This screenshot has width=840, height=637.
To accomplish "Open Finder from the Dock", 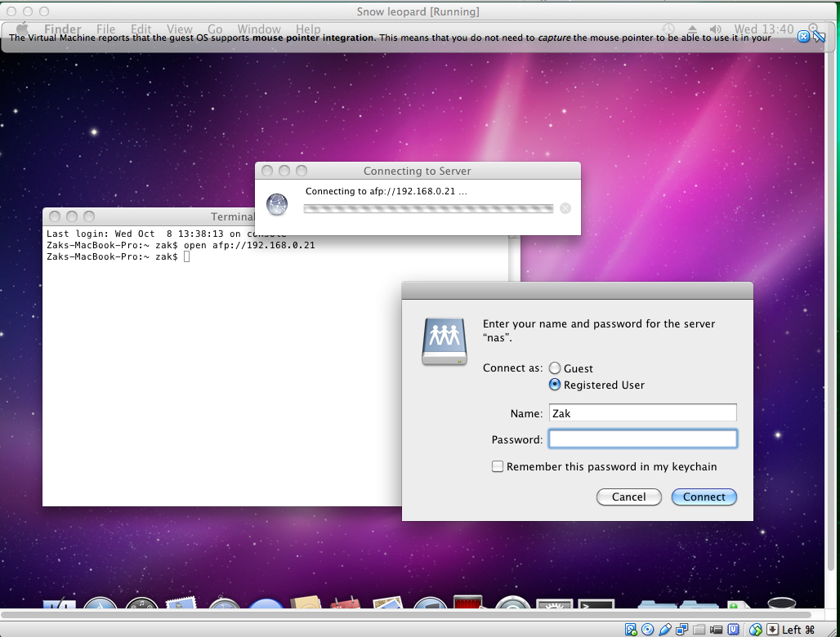I will tap(60, 604).
